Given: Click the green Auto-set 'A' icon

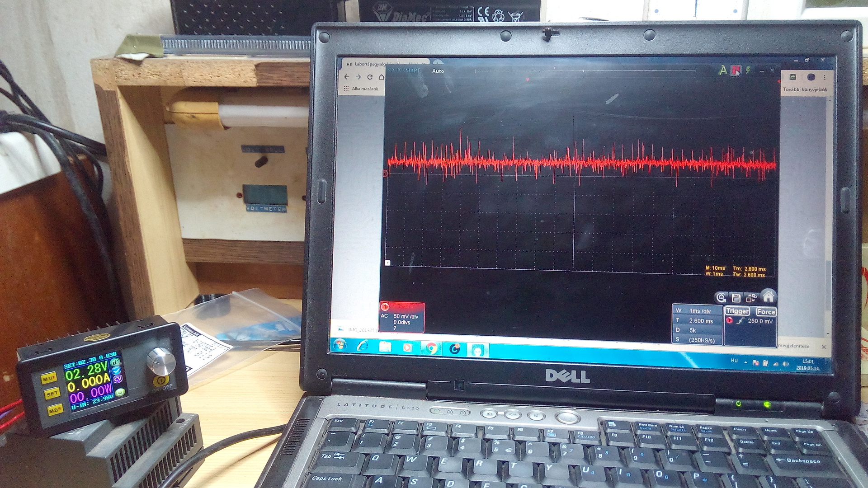Looking at the screenshot, I should tap(723, 70).
